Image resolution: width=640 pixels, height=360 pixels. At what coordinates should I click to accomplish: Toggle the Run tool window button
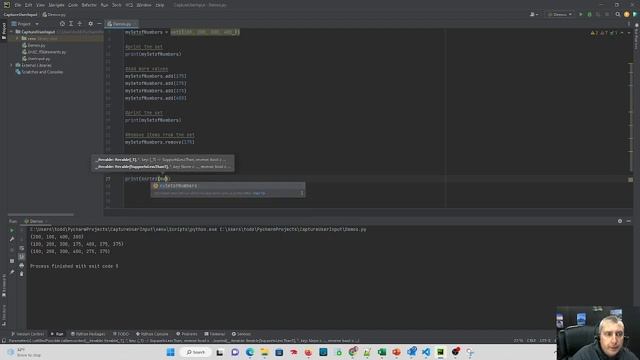[57, 334]
